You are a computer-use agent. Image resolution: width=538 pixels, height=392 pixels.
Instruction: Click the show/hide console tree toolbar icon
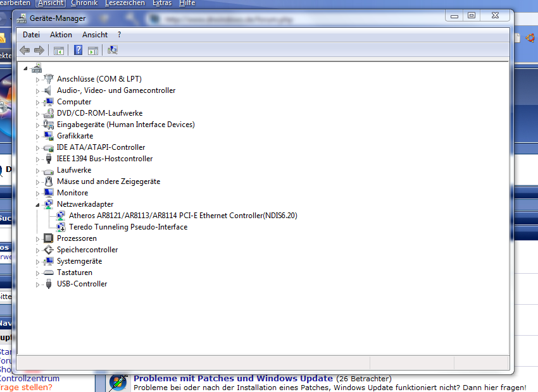tap(59, 51)
